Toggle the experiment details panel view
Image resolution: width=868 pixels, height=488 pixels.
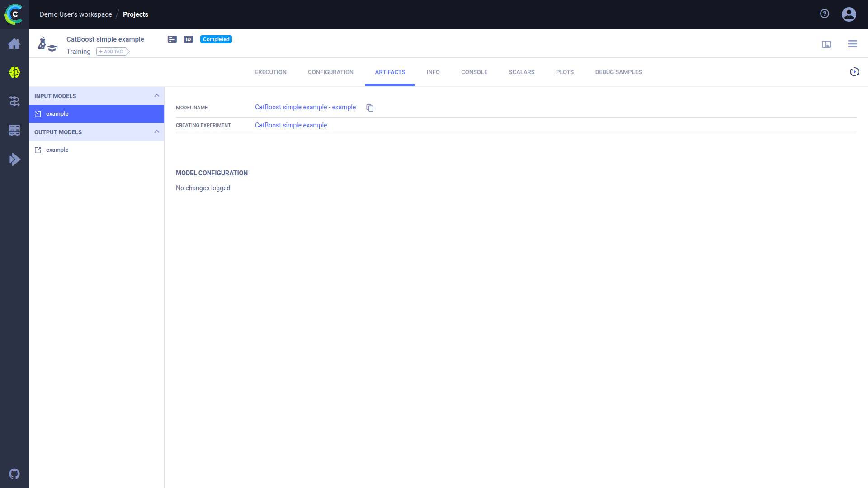pyautogui.click(x=826, y=44)
